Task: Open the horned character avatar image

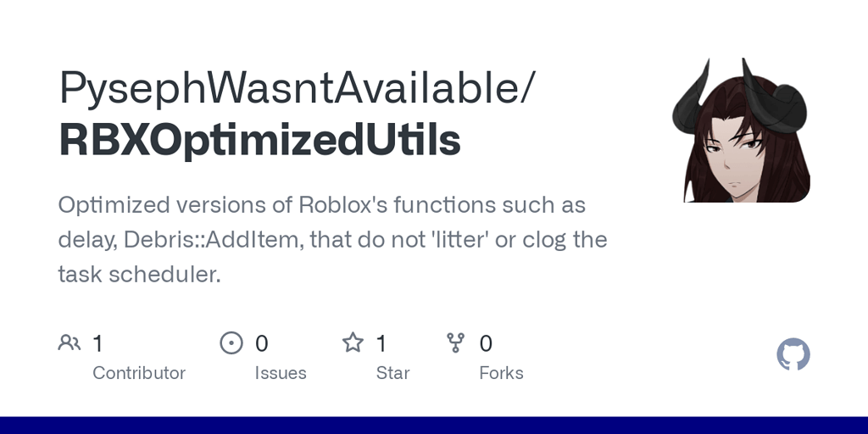Action: tap(742, 130)
